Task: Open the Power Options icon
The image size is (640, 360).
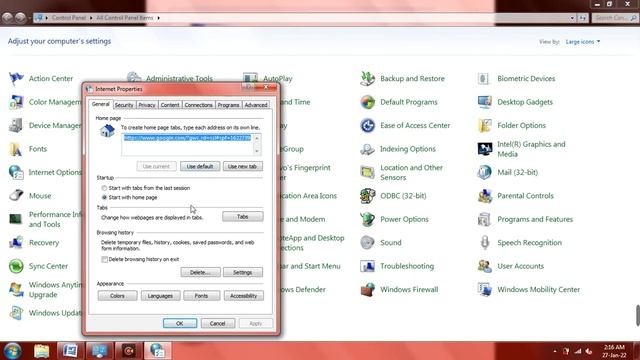Action: tap(367, 219)
